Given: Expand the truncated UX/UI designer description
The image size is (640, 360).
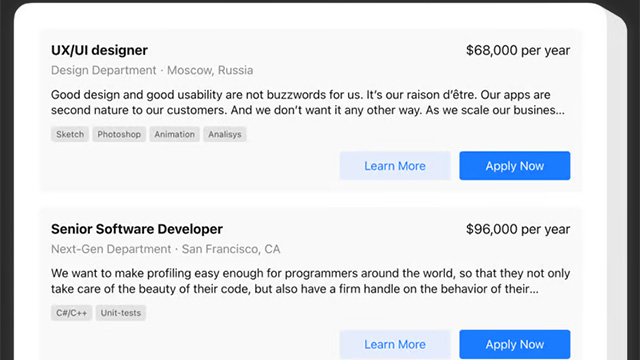Looking at the screenshot, I should (310, 102).
